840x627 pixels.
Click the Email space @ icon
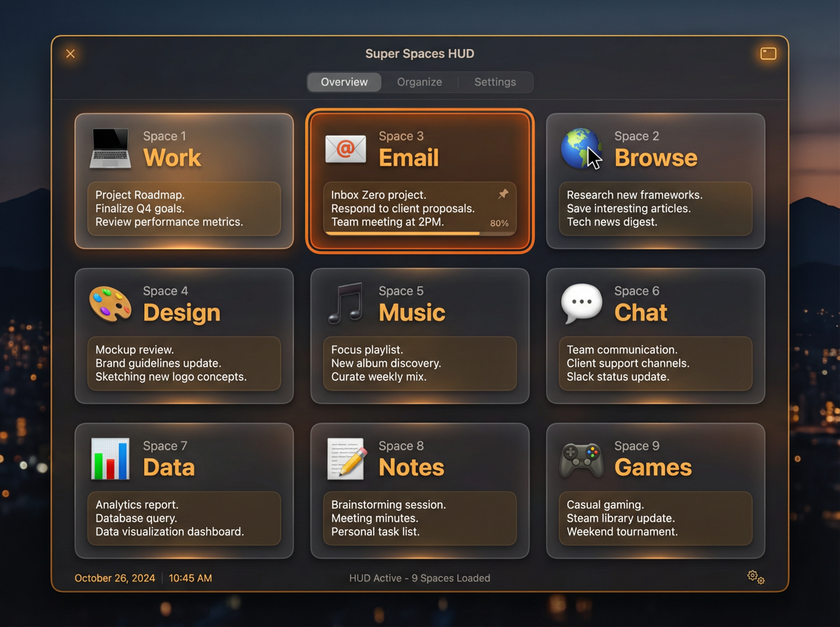click(345, 148)
